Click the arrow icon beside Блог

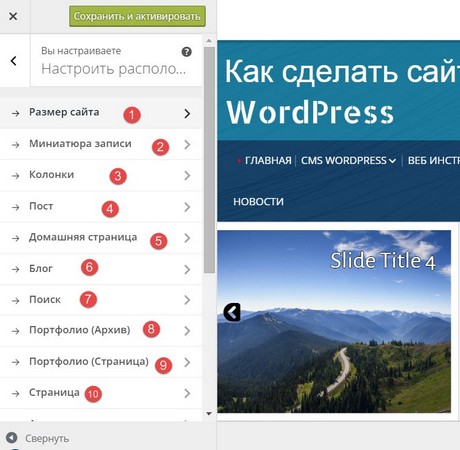point(15,269)
